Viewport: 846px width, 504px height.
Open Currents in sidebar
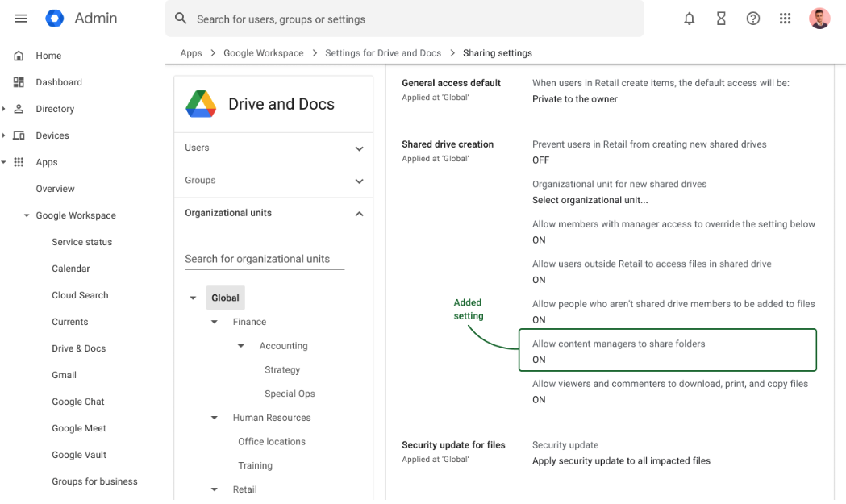[x=69, y=322]
